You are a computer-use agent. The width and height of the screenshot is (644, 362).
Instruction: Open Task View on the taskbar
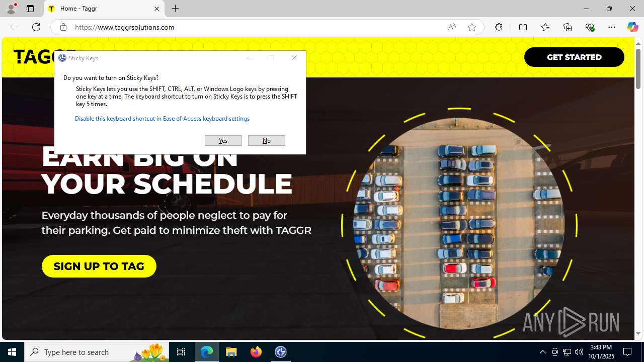(x=181, y=352)
